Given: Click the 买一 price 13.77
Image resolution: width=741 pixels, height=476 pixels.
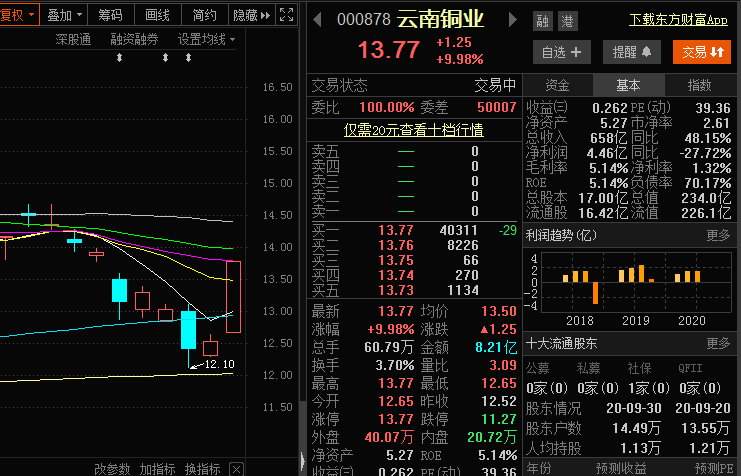Looking at the screenshot, I should pyautogui.click(x=396, y=230).
